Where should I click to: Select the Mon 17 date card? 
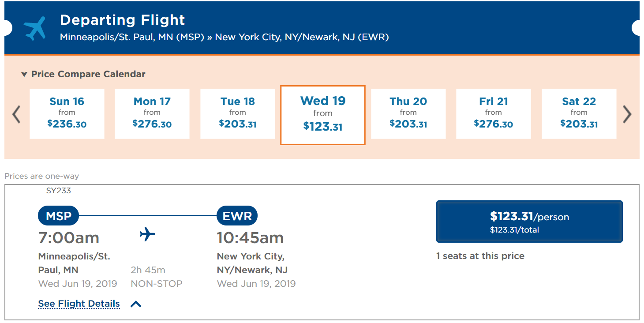[152, 114]
